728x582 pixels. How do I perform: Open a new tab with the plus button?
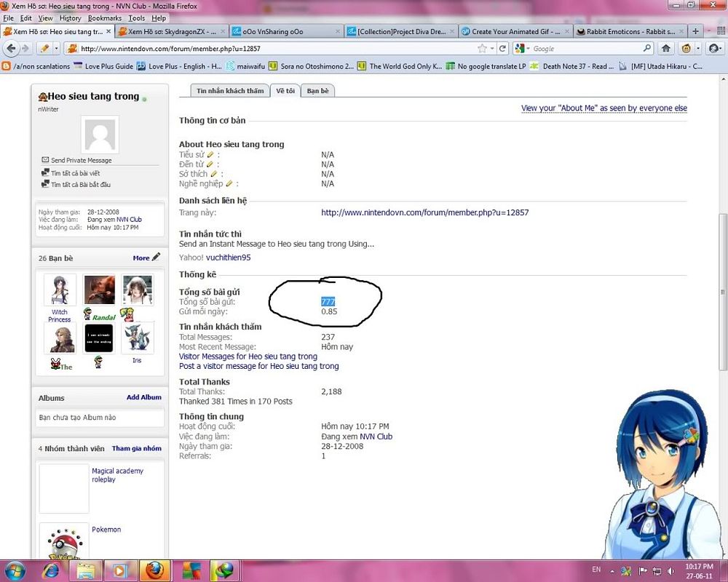point(695,31)
